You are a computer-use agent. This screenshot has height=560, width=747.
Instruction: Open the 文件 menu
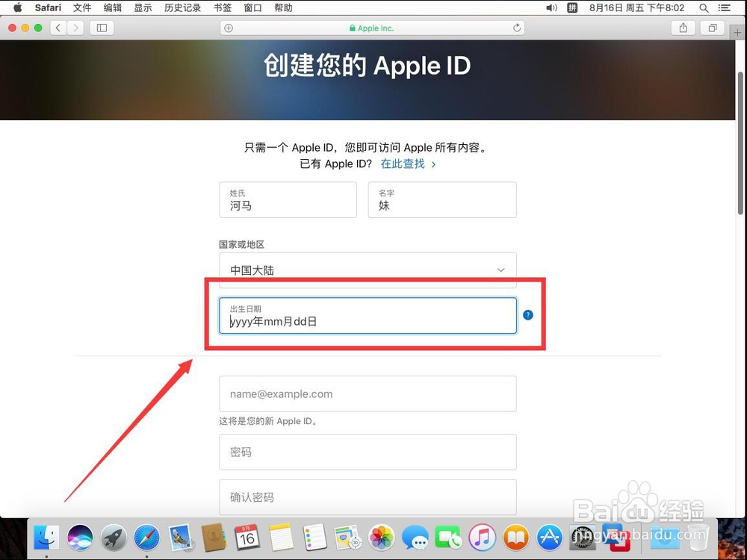coord(82,7)
